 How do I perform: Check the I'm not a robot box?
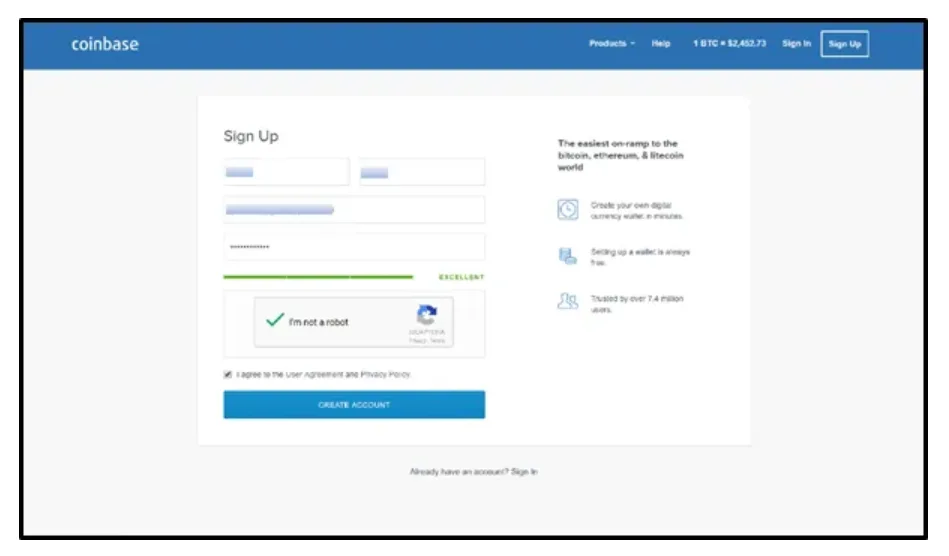coord(275,322)
